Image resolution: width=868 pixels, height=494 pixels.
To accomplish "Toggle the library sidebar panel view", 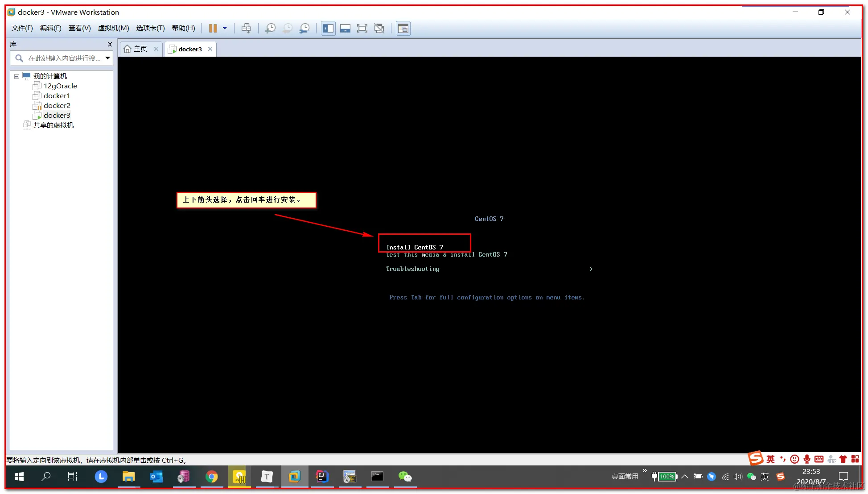I will [328, 29].
